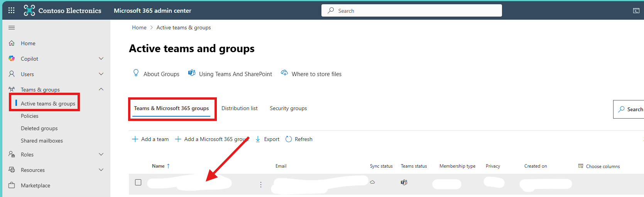The width and height of the screenshot is (644, 197).
Task: Click the cloud icon beside Where to store files
Action: coord(284,73)
